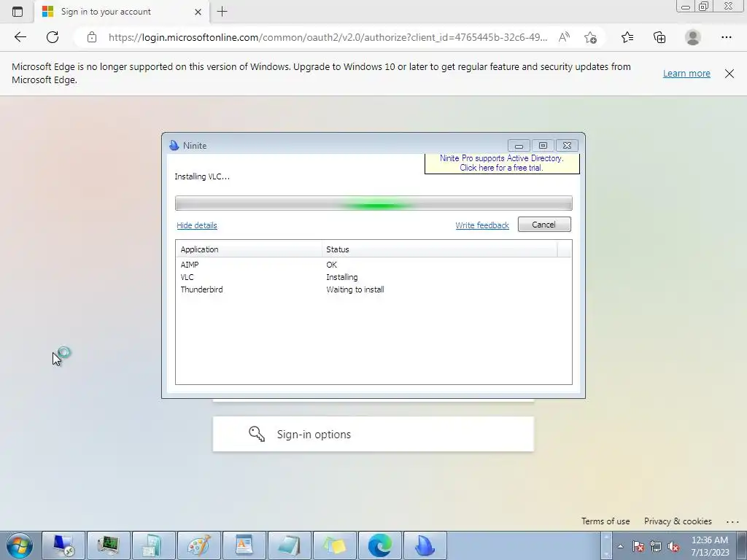The height and width of the screenshot is (560, 747).
Task: Show hidden system tray icons
Action: click(x=620, y=546)
